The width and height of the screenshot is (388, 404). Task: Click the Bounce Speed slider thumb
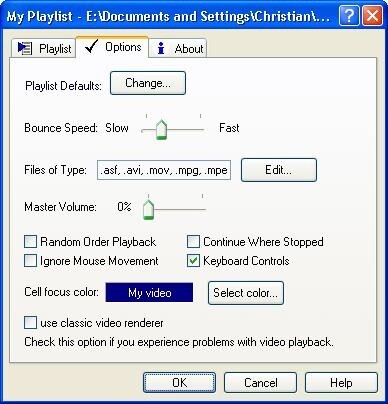(x=162, y=129)
